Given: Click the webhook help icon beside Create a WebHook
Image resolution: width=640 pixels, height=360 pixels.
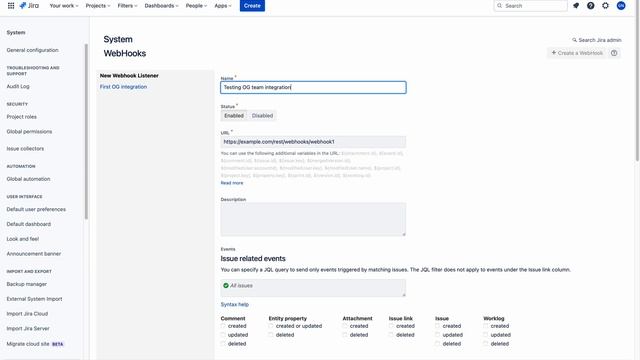Looking at the screenshot, I should coord(614,53).
